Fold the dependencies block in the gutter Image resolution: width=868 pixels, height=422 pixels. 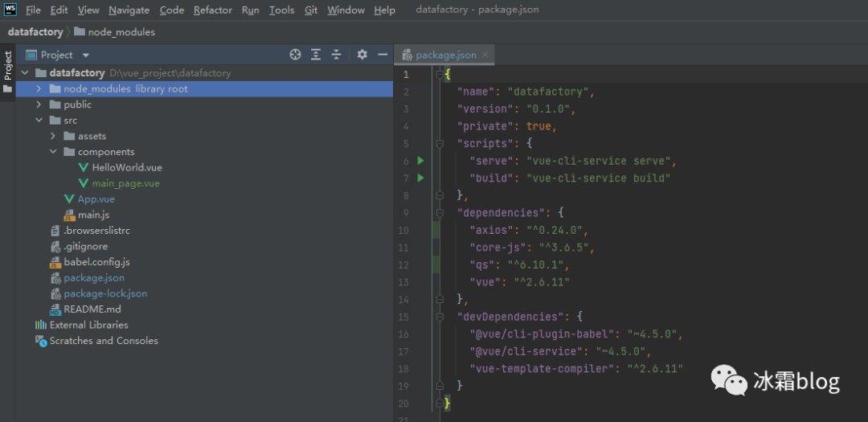[x=440, y=213]
